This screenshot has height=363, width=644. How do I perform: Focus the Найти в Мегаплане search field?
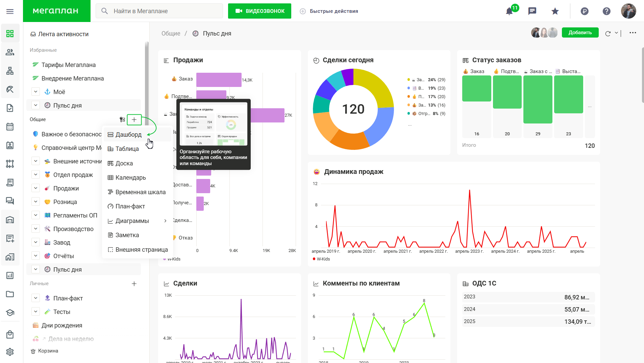pos(159,11)
